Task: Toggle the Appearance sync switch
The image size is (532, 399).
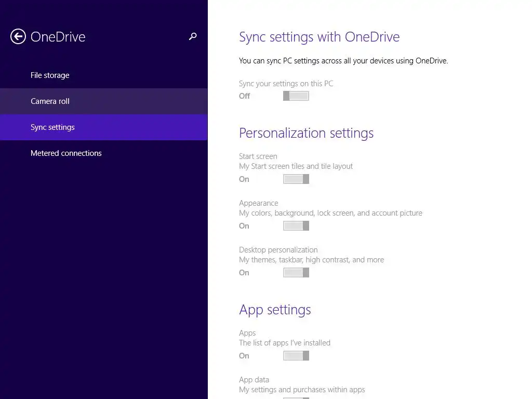Action: point(296,226)
